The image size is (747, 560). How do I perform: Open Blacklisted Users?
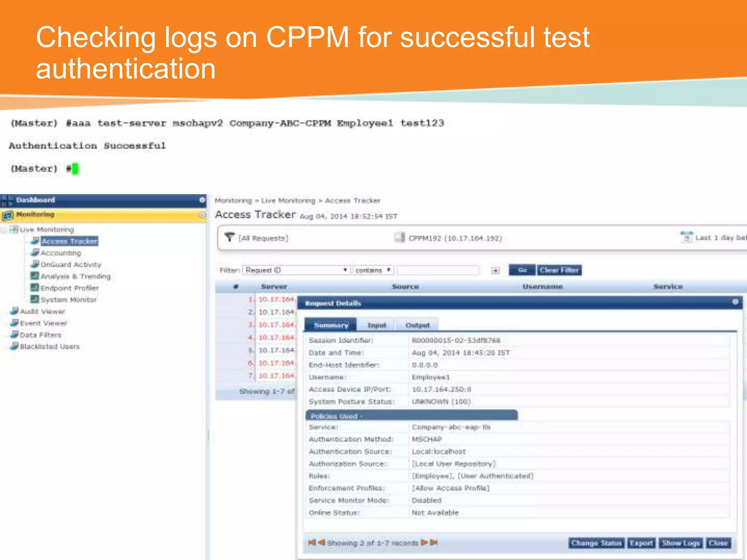click(50, 347)
